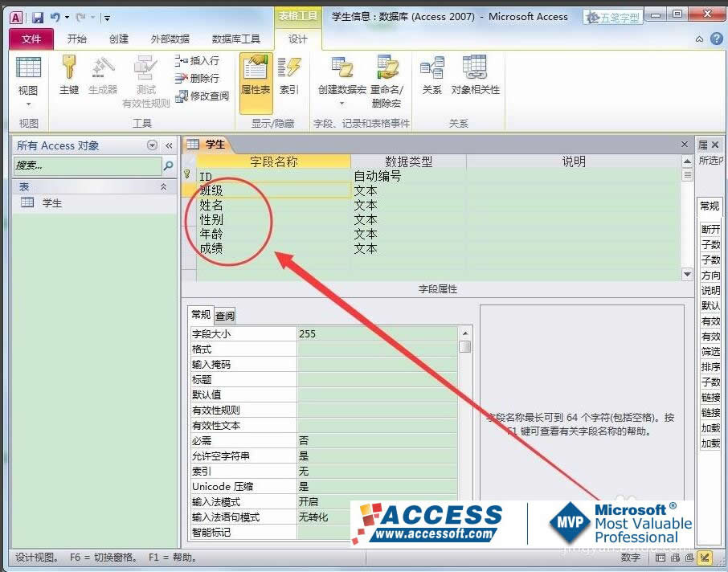728x572 pixels.
Task: Switch to Datasheet view icon in status bar
Action: point(661,558)
